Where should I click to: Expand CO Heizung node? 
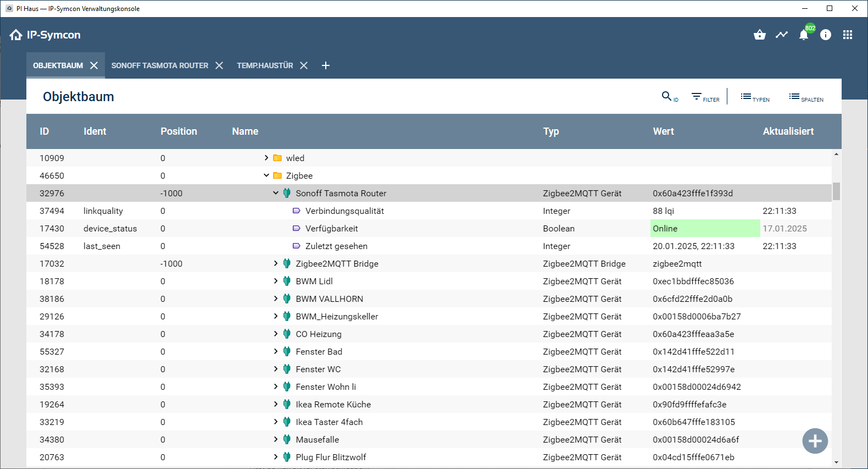tap(276, 334)
